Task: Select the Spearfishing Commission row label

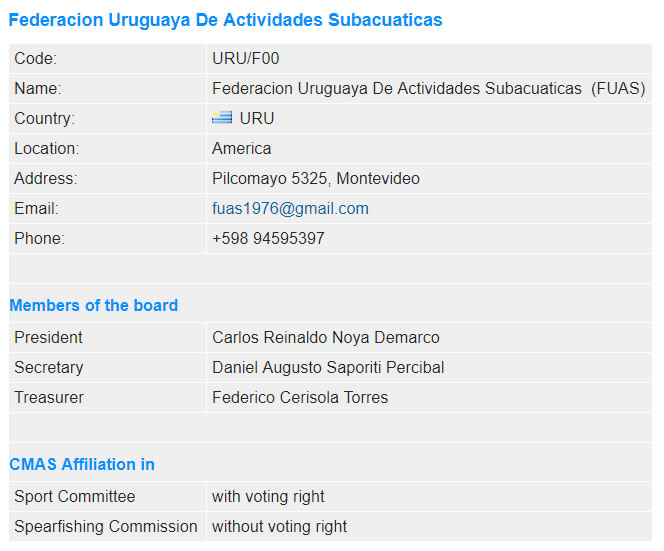Action: point(106,526)
